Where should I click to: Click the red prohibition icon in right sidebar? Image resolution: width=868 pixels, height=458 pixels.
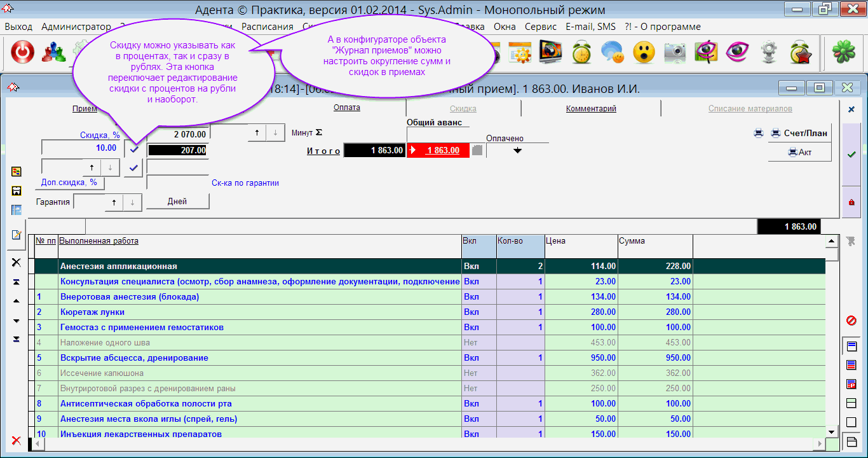coord(851,321)
